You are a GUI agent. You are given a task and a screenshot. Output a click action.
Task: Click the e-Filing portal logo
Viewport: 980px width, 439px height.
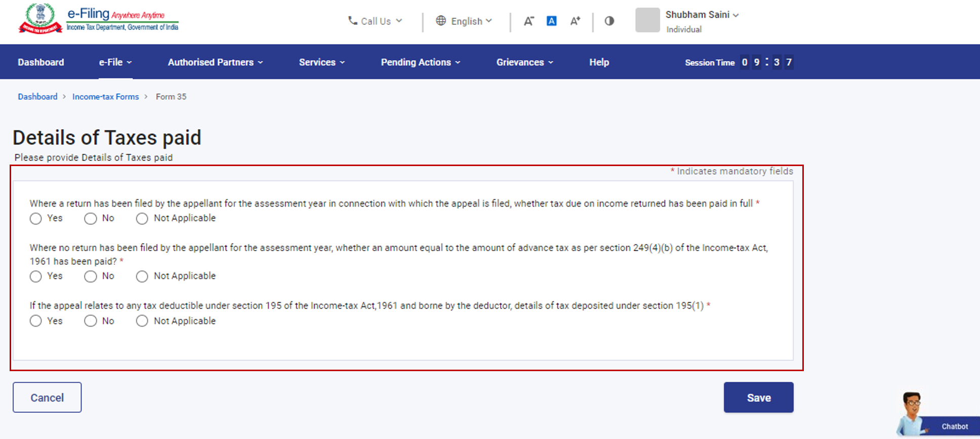pyautogui.click(x=98, y=19)
